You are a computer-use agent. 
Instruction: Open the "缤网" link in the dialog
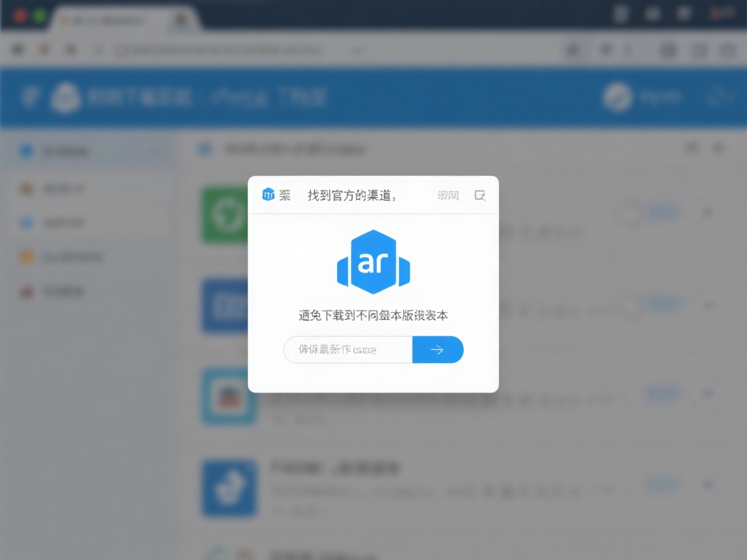446,195
